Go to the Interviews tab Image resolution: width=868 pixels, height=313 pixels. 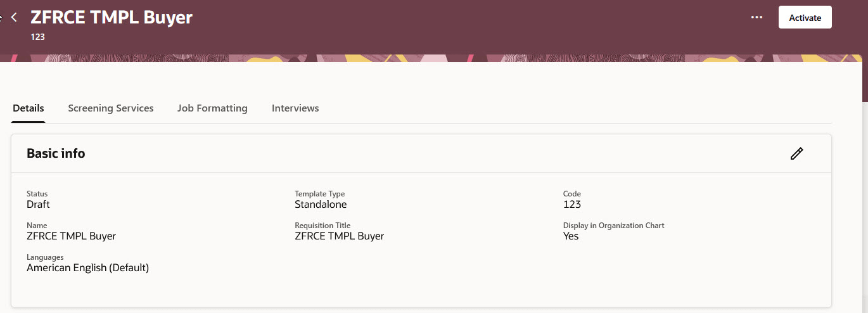(x=295, y=108)
